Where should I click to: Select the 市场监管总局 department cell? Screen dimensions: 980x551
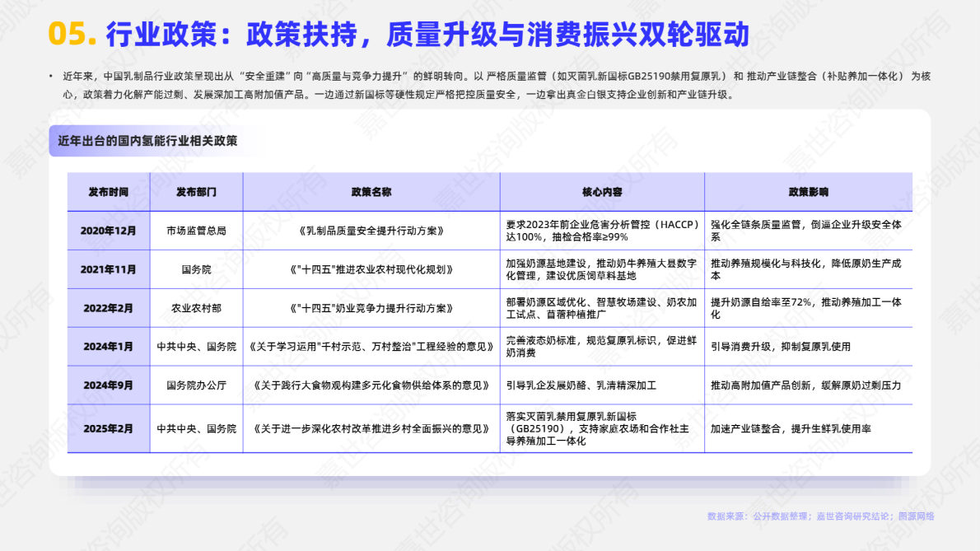195,231
